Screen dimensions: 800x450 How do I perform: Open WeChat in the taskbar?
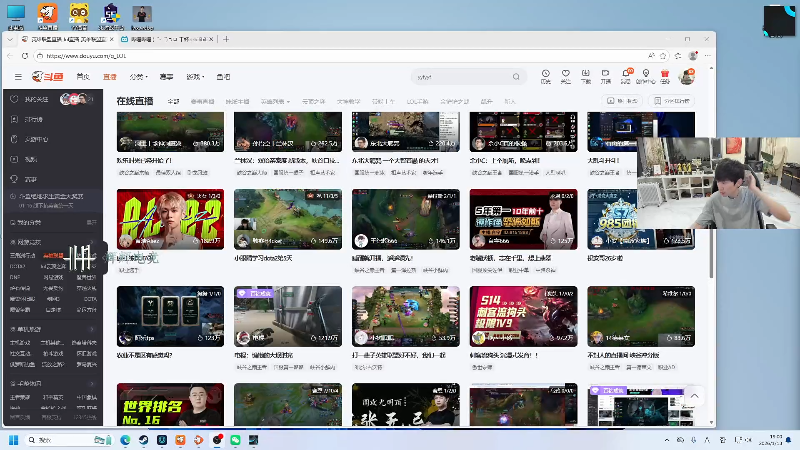point(235,440)
